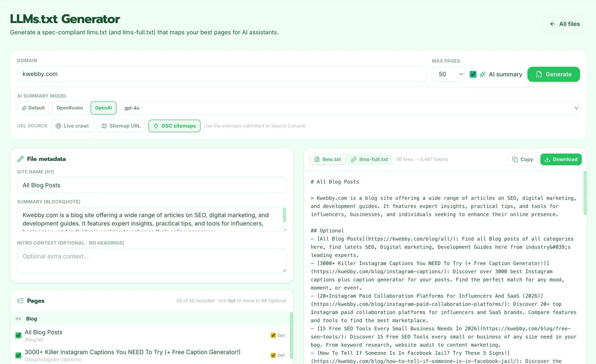Click the '/blog/all/' path under All Blog Posts
The height and width of the screenshot is (364, 596).
(x=34, y=340)
